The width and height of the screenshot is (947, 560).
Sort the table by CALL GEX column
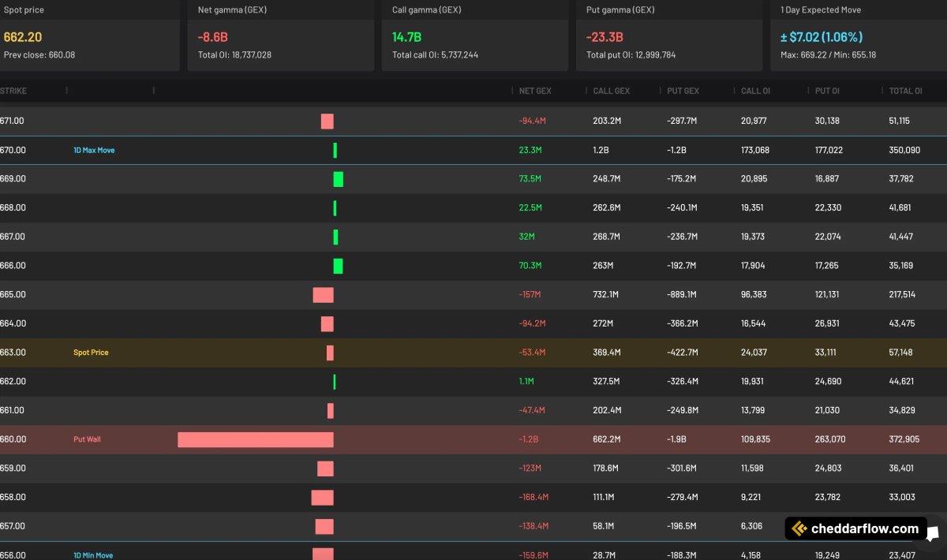(612, 91)
